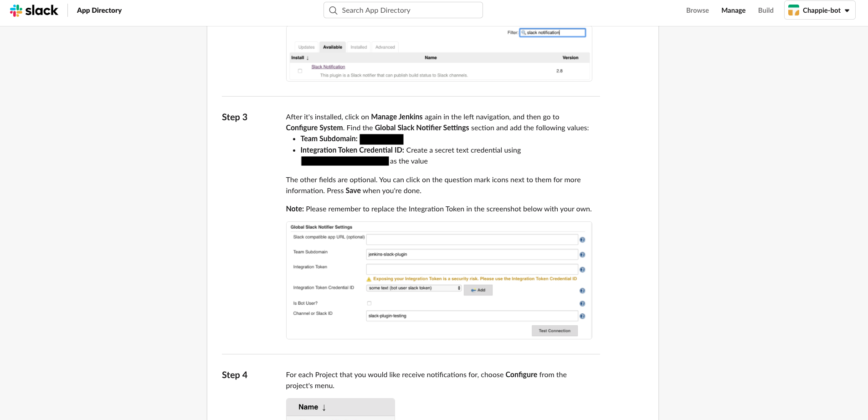Viewport: 868px width, 420px height.
Task: Click the Global Slack Notifier Settings title
Action: tap(321, 227)
